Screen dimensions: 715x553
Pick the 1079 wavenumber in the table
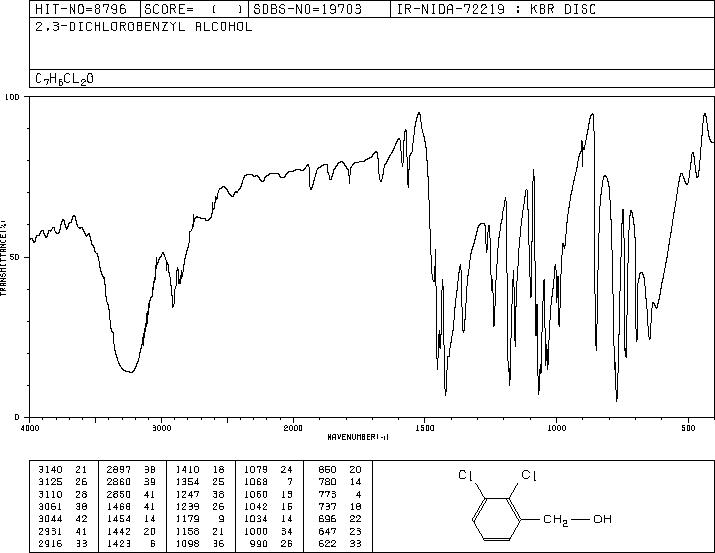(x=256, y=470)
